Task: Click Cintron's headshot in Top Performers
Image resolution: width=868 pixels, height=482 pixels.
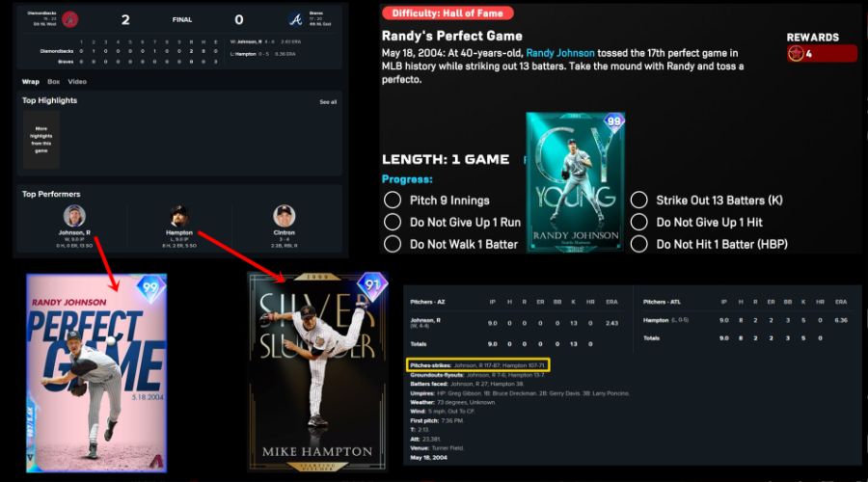Action: coord(284,216)
